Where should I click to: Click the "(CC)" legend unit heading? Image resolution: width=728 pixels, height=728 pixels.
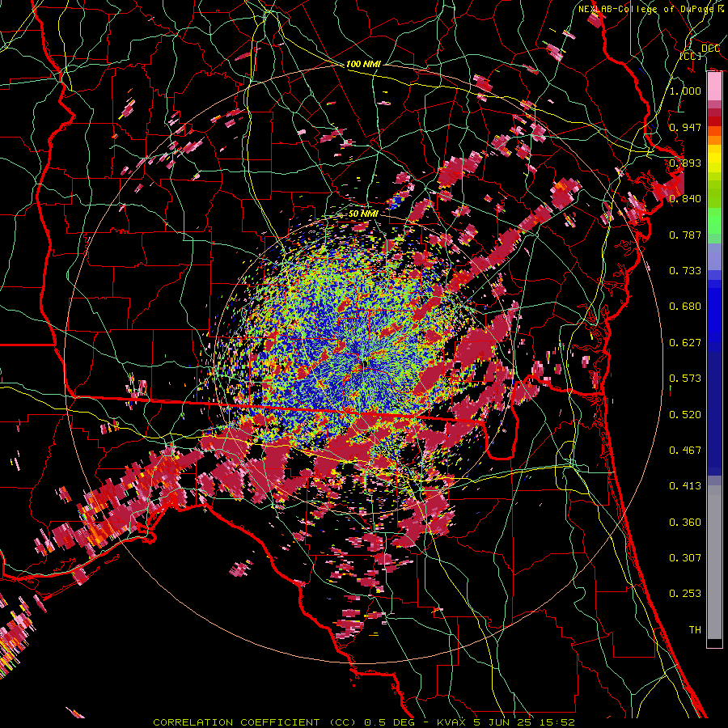[691, 56]
